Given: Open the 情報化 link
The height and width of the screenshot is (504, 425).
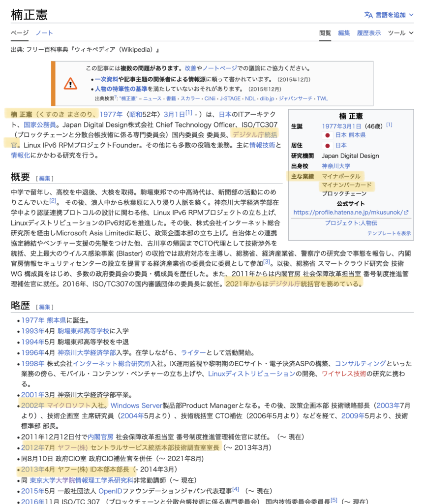Looking at the screenshot, I should point(20,155).
